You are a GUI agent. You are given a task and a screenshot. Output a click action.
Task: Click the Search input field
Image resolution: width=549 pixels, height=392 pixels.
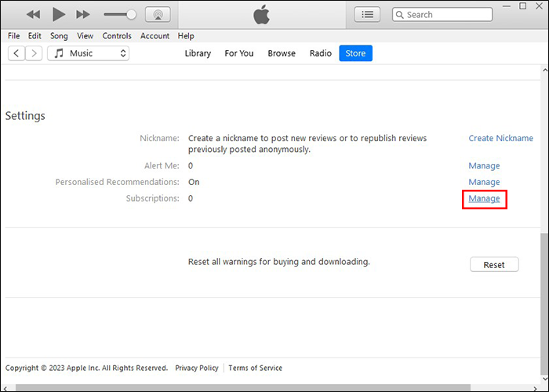click(x=442, y=15)
